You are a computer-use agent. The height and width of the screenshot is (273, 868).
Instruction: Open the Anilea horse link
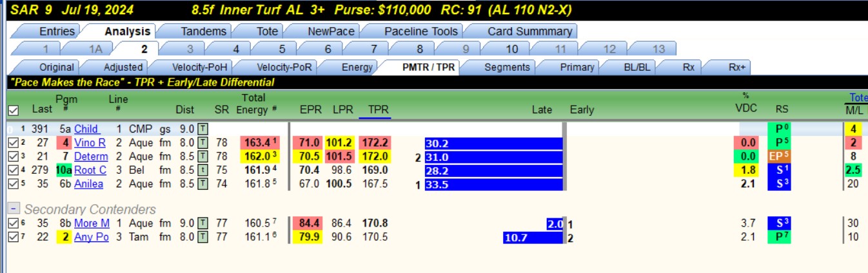pos(89,184)
